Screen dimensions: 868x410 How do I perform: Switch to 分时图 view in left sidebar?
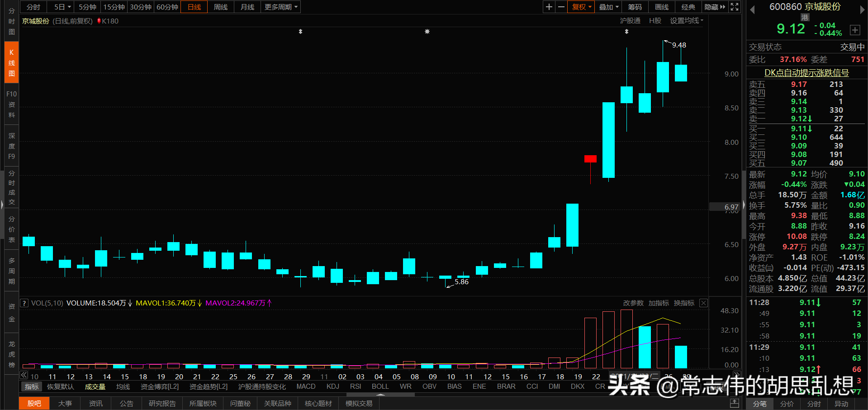click(11, 21)
